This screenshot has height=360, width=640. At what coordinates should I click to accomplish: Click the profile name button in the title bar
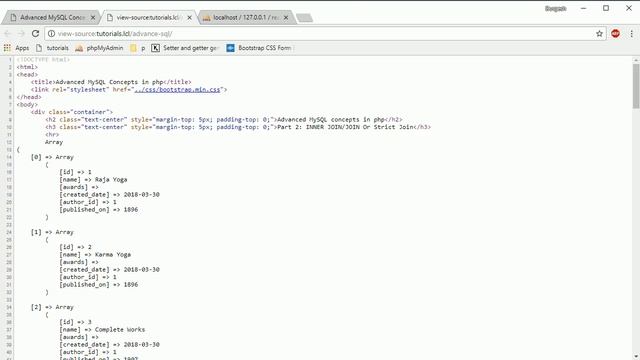[556, 8]
